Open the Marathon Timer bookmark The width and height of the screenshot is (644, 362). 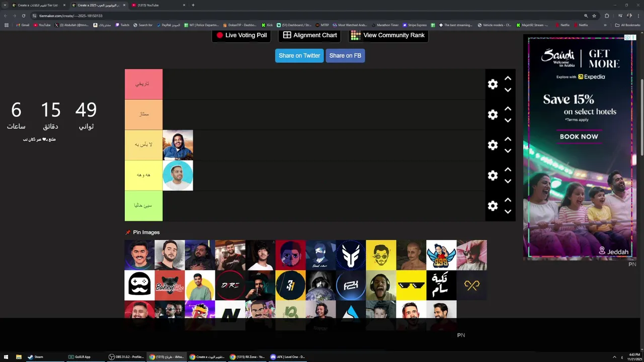385,25
